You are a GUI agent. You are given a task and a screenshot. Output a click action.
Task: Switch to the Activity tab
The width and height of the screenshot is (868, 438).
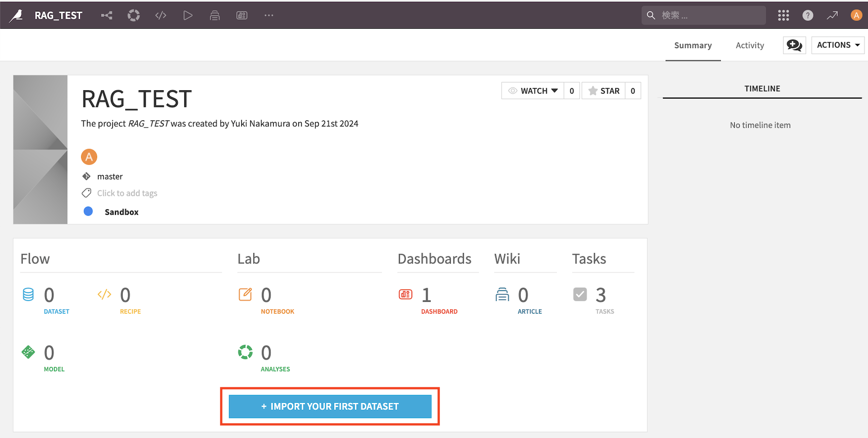coord(750,46)
